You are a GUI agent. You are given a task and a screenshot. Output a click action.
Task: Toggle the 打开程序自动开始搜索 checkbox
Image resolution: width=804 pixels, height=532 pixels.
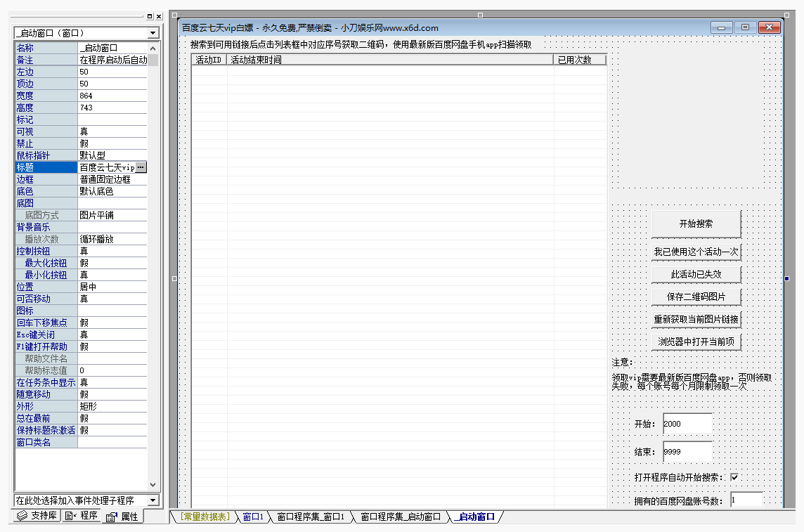[x=734, y=477]
